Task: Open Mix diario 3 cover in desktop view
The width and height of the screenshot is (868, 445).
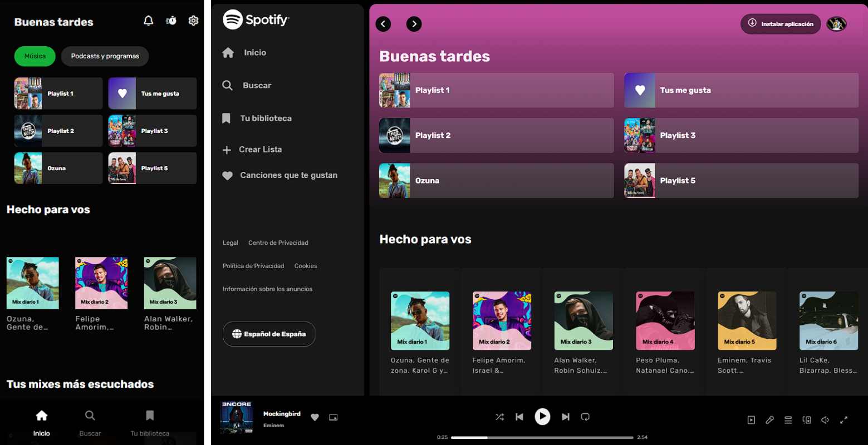Action: tap(583, 321)
